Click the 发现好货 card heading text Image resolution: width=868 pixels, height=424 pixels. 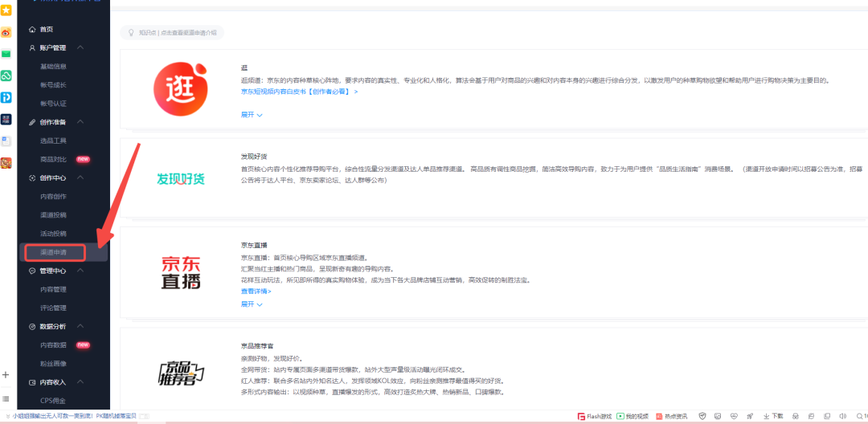(254, 157)
